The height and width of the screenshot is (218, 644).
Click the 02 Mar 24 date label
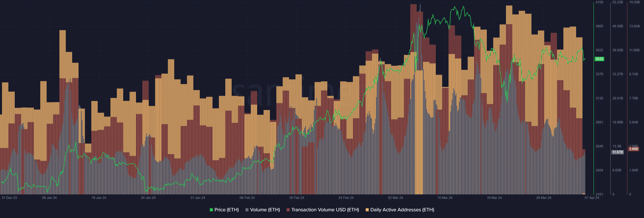(x=395, y=198)
